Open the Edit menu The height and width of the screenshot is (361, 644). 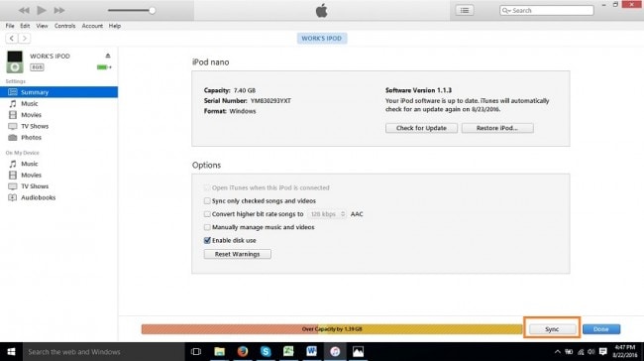click(25, 26)
